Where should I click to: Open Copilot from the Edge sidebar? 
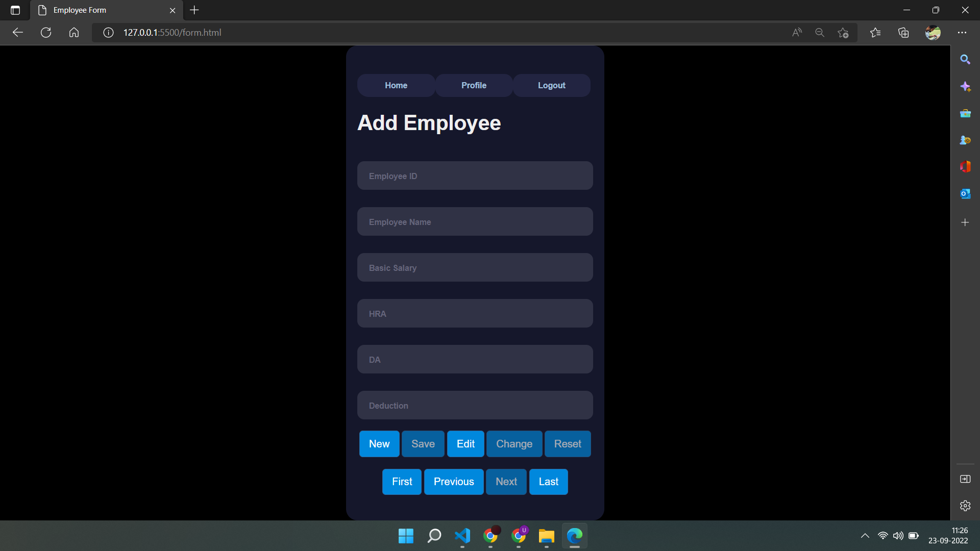[x=966, y=87]
